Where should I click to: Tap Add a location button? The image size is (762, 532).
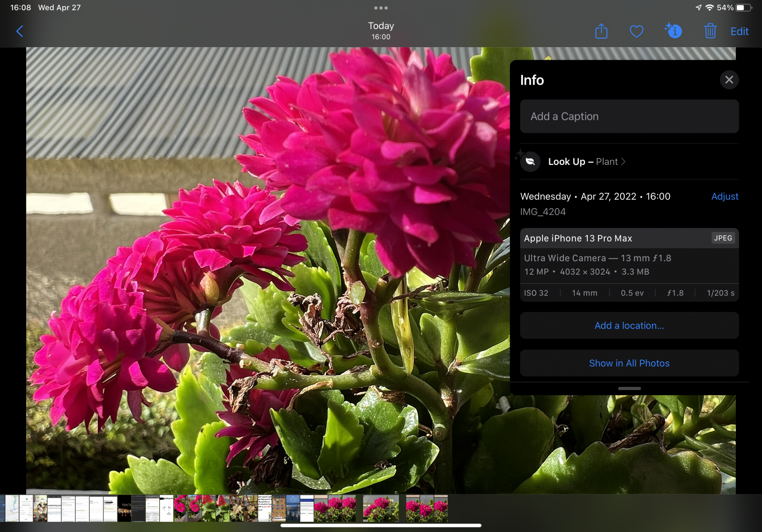pyautogui.click(x=629, y=326)
